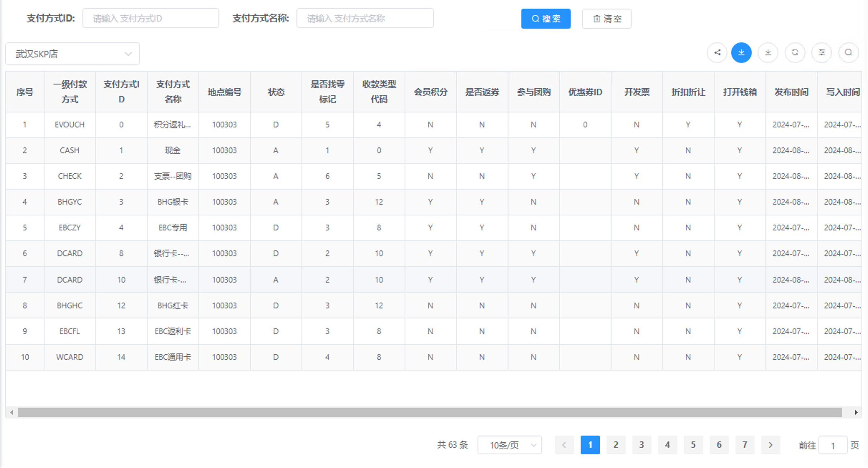Select page 2 of results
Viewport: 868px width, 468px height.
[x=616, y=445]
